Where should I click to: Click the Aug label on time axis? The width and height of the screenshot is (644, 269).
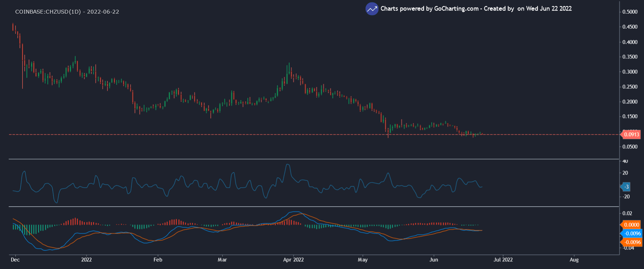(574, 260)
